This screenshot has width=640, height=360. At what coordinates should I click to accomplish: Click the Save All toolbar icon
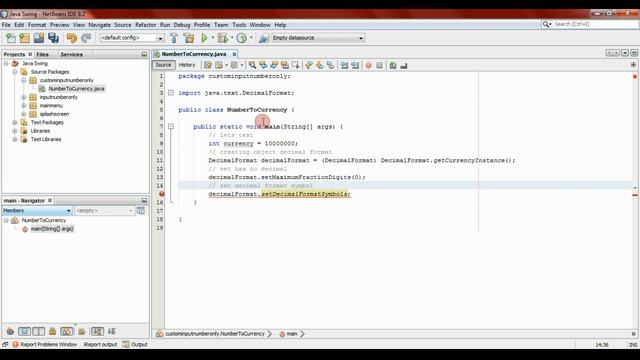click(53, 38)
